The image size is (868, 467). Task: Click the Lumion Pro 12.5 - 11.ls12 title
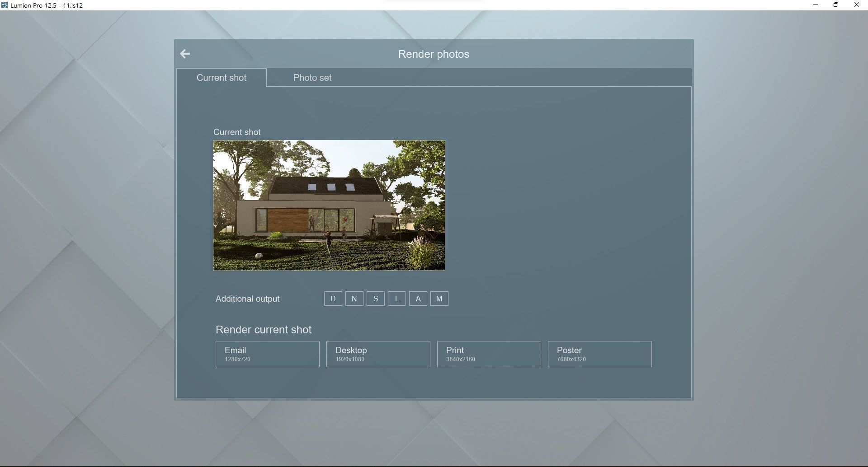tap(47, 5)
